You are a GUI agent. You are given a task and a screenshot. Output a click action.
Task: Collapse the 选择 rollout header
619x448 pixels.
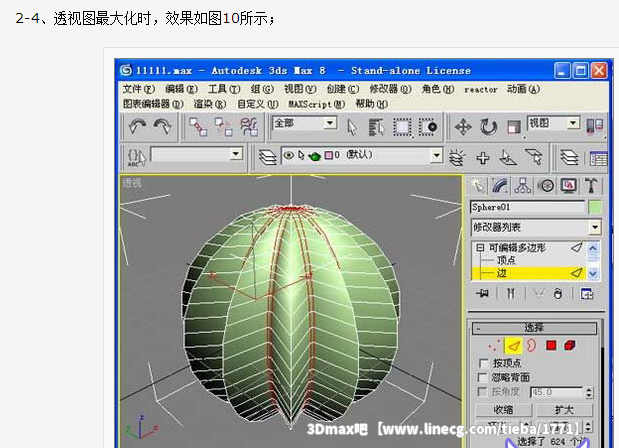pos(535,328)
